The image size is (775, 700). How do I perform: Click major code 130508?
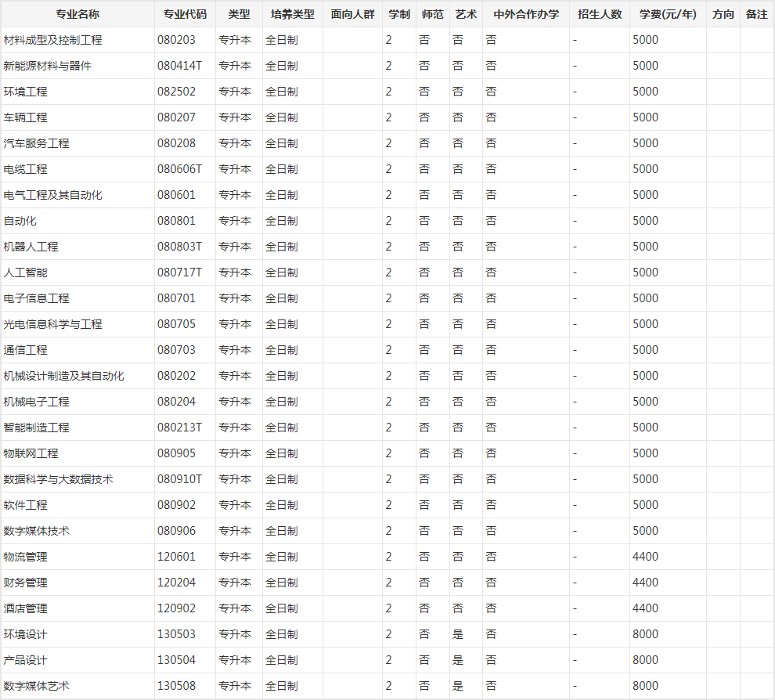point(176,686)
